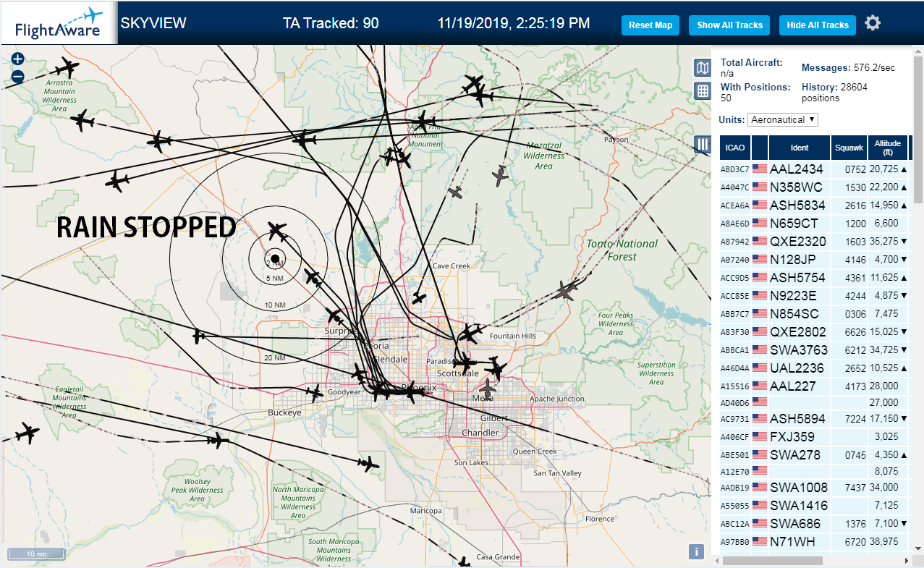Select the aircraft near Fountain Hills
Screen dimensions: 924x568
click(471, 334)
